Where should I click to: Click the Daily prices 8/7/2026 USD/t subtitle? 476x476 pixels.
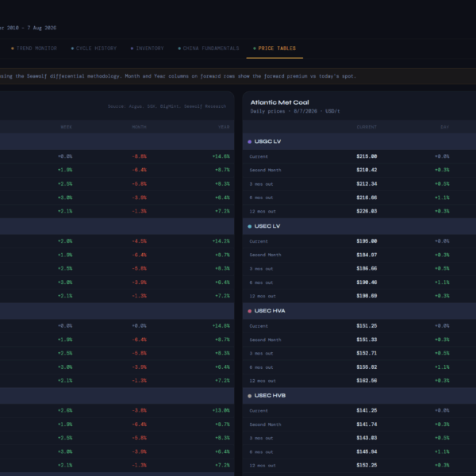coord(295,111)
